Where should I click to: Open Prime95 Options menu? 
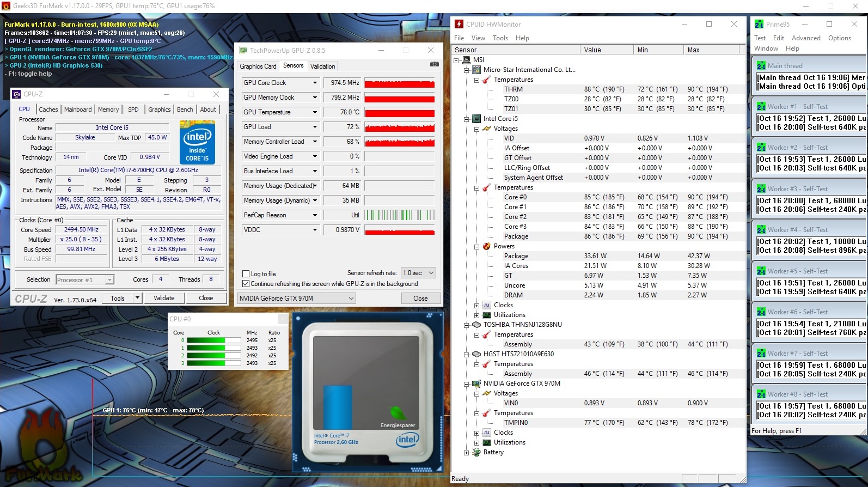coord(840,38)
